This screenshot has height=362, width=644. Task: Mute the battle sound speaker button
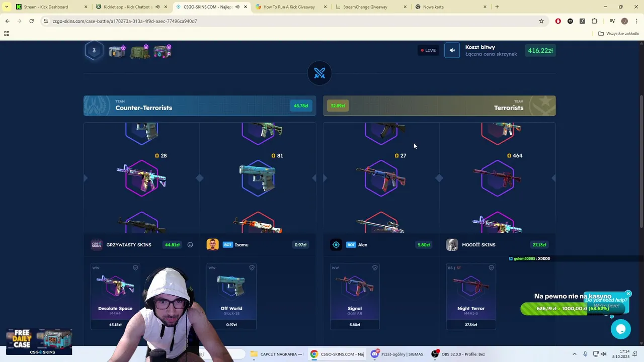452,50
